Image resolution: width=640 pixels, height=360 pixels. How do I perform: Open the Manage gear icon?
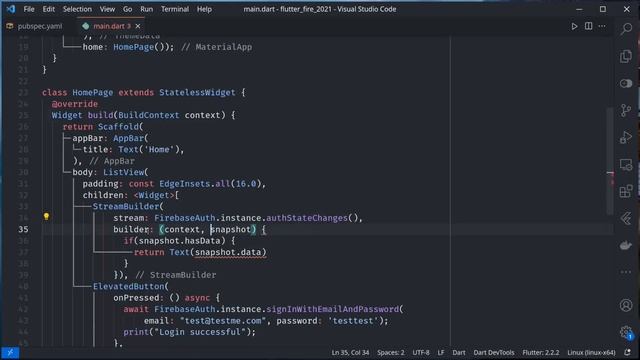626,332
